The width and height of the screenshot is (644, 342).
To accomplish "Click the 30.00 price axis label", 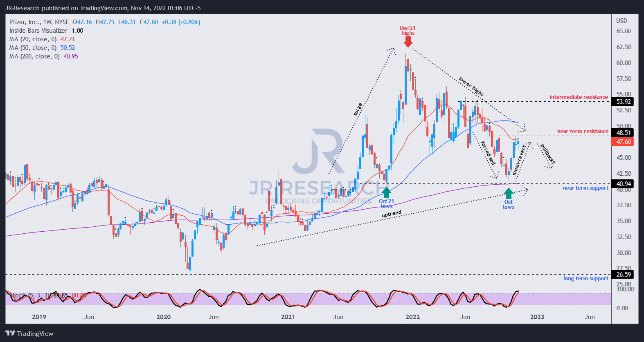I will point(624,253).
